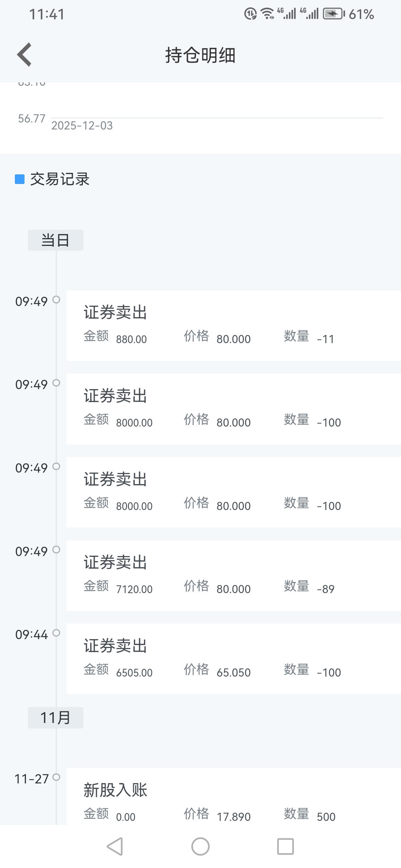Tap timeline dot for 09:44 entry
Viewport: 401px width, 868px height.
(x=56, y=633)
